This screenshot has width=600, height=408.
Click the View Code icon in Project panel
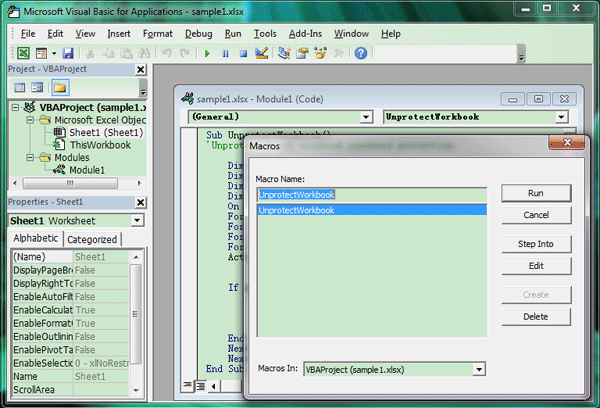pos(20,88)
